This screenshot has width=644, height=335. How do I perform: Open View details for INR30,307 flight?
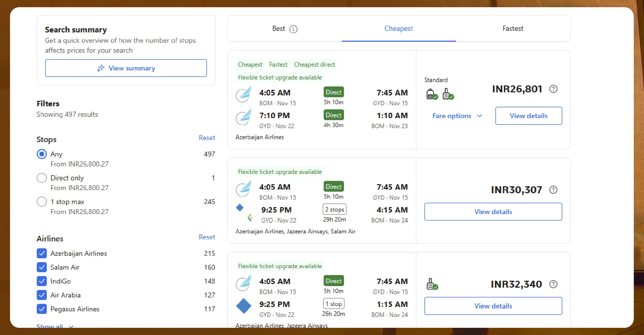(493, 212)
